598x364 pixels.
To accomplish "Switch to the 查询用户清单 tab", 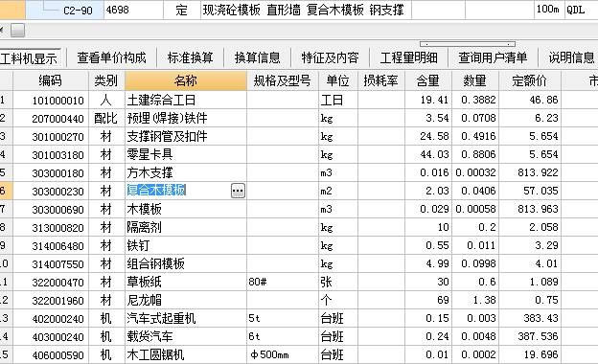I will point(493,57).
